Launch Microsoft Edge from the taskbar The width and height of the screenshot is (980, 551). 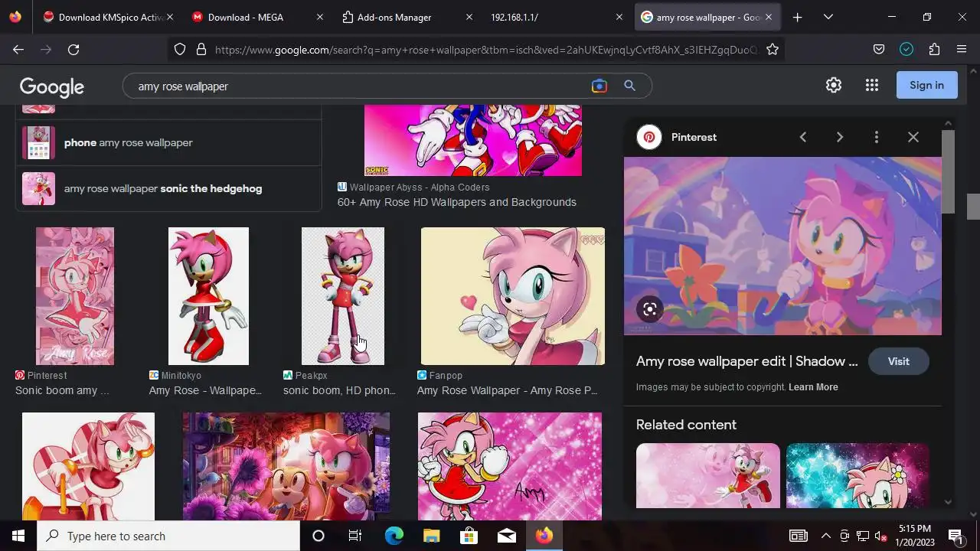394,536
